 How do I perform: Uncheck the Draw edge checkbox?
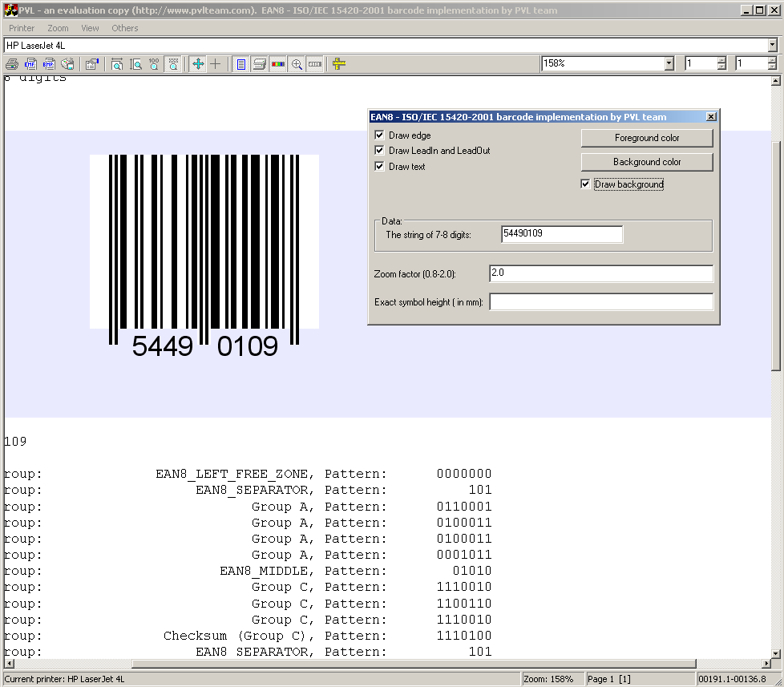[379, 135]
